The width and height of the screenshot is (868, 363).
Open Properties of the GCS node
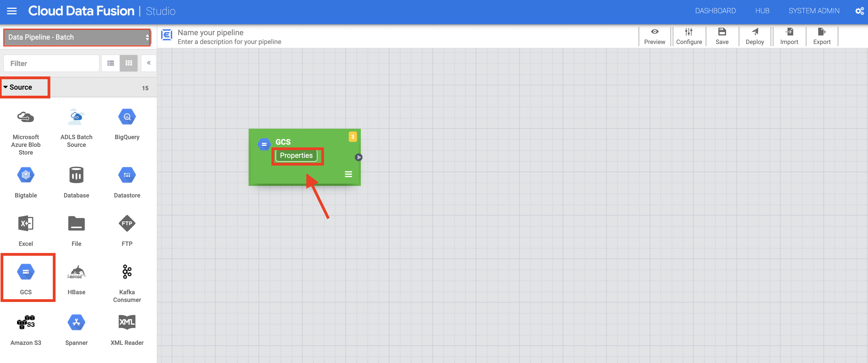[x=297, y=155]
